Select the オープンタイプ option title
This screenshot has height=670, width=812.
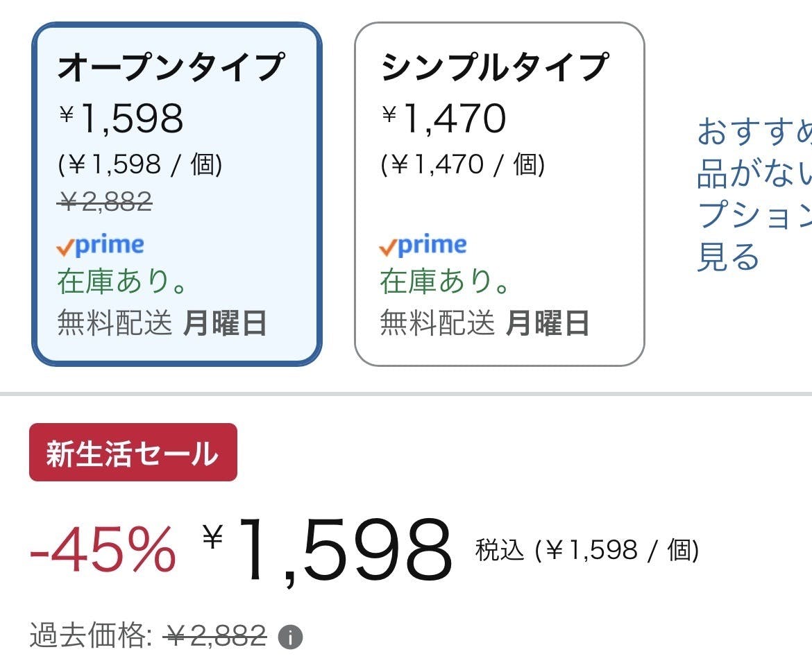click(171, 67)
